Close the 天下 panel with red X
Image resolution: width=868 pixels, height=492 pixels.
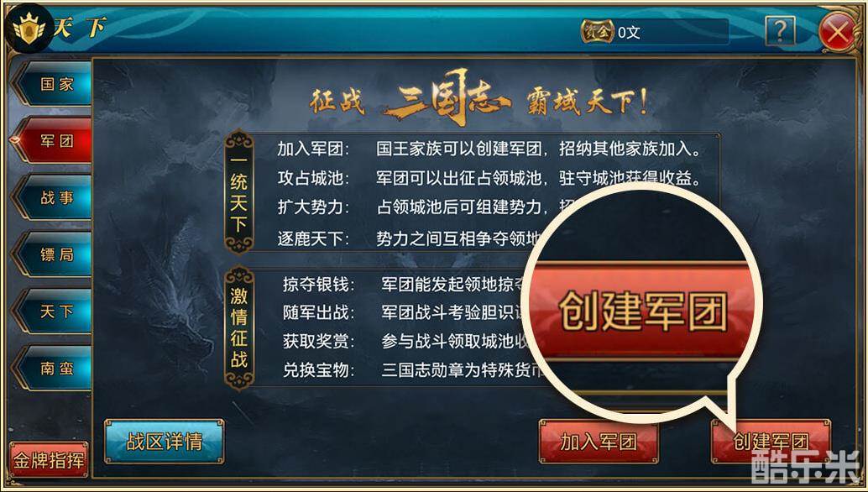point(836,32)
